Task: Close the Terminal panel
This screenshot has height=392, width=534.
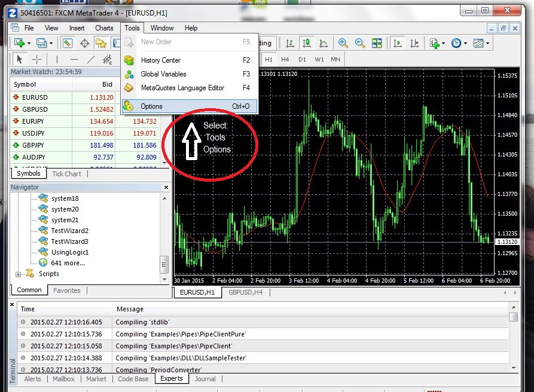Action: [12, 305]
